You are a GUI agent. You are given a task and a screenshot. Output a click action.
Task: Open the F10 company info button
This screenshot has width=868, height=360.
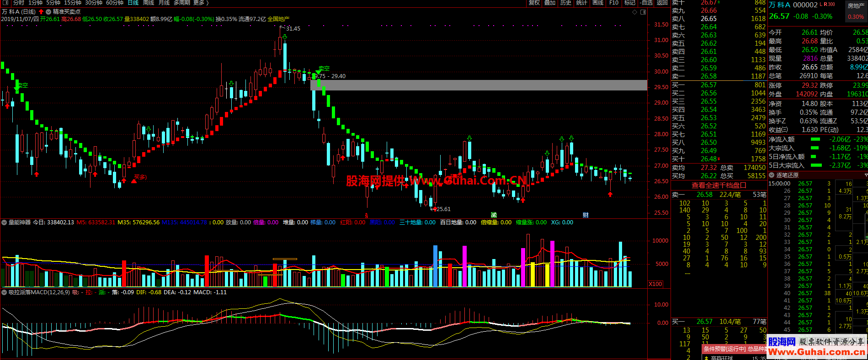coord(614,3)
